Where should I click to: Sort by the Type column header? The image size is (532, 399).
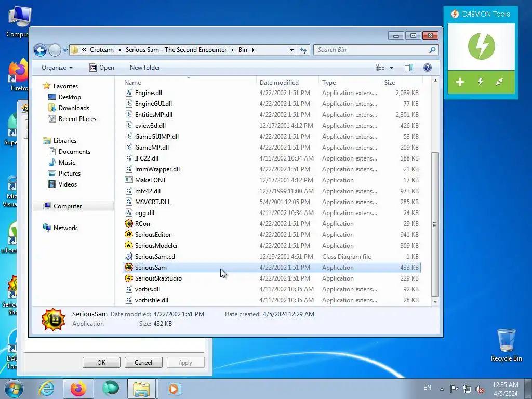click(x=350, y=82)
